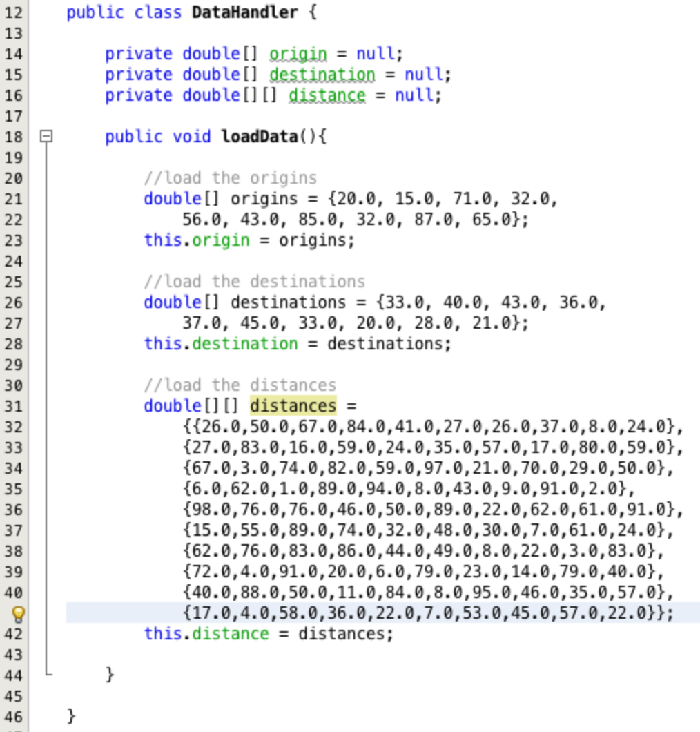Click 'origins' local variable on line 21
The image size is (700, 732).
click(x=264, y=199)
